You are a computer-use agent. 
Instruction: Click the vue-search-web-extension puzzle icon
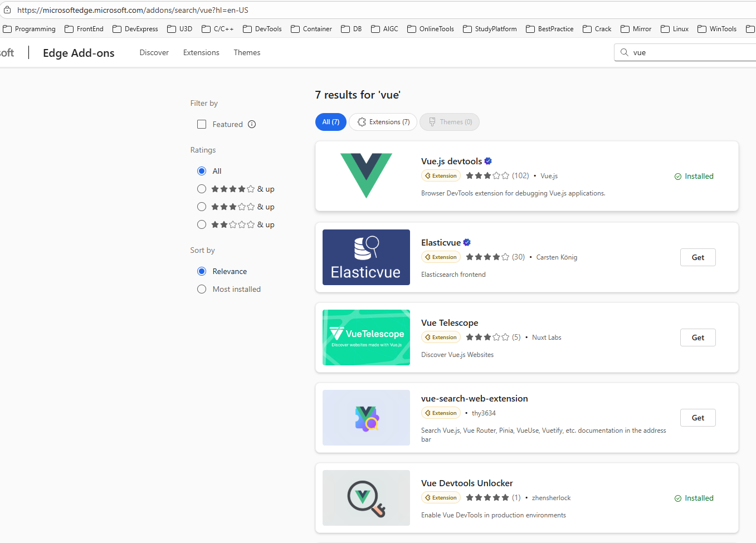pos(366,418)
